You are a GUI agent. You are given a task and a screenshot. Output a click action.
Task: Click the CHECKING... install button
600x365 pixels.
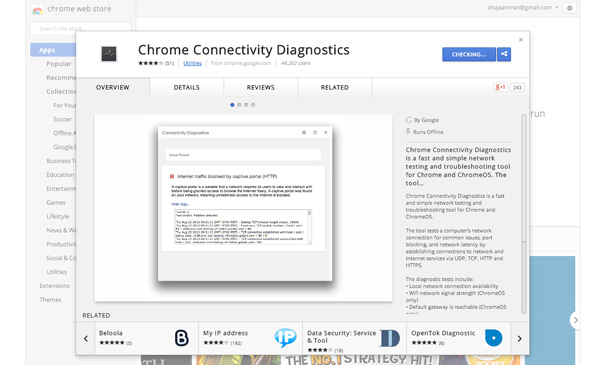pyautogui.click(x=469, y=54)
